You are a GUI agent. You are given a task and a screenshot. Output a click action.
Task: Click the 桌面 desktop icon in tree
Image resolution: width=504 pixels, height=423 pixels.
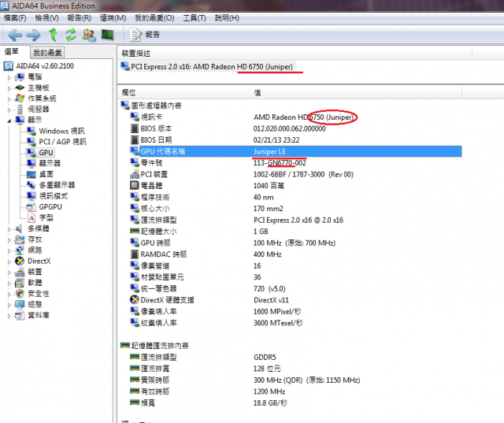(31, 174)
